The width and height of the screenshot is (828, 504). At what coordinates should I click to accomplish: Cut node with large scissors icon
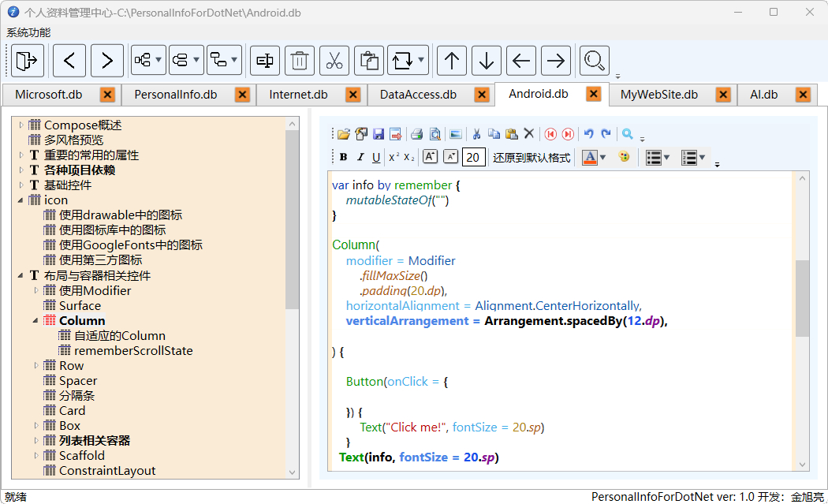pos(334,61)
